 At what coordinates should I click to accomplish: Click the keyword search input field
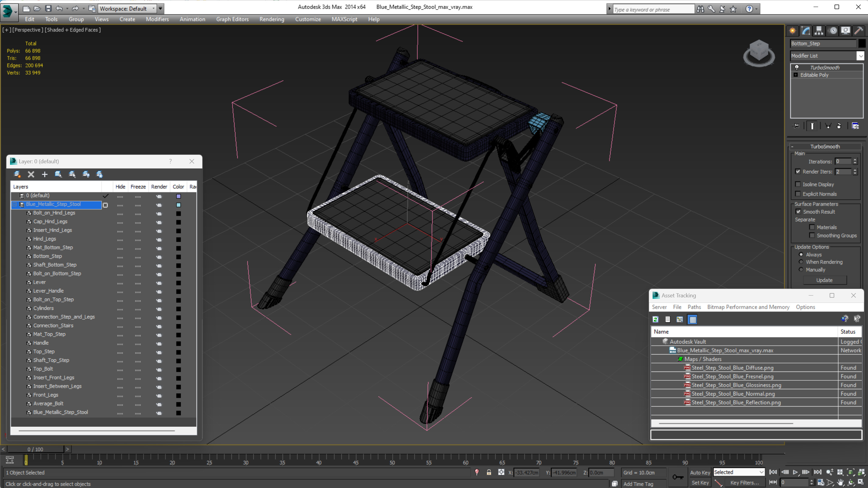(x=654, y=9)
